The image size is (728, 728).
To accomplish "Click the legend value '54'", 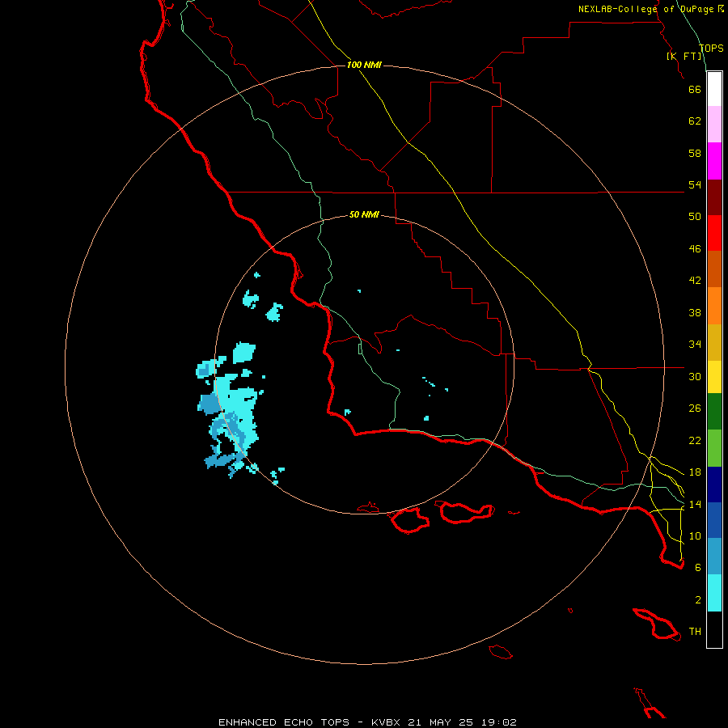I will [x=695, y=184].
